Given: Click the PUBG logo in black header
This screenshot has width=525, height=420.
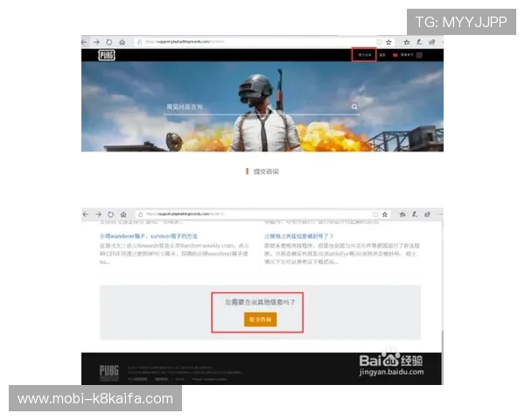Looking at the screenshot, I should point(107,55).
